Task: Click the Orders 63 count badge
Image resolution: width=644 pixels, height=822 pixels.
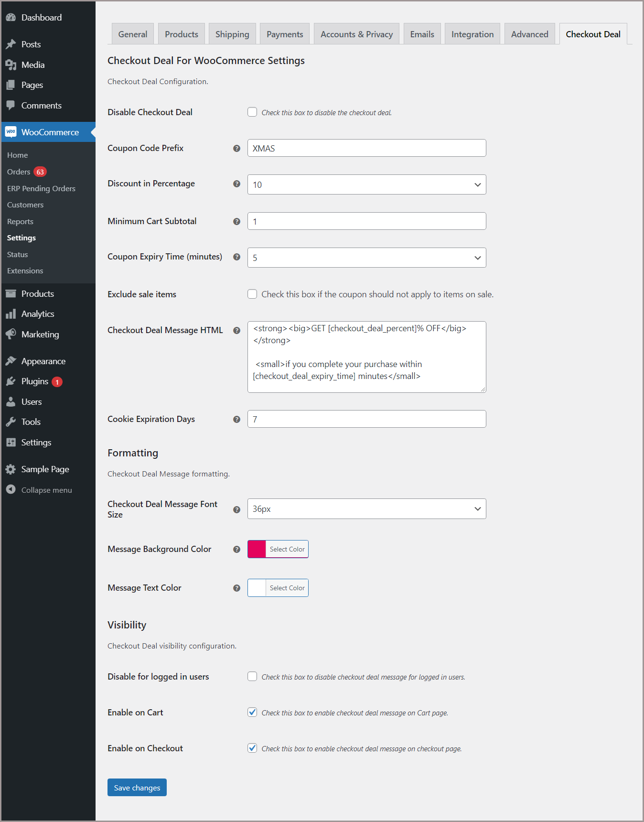Action: coord(40,172)
